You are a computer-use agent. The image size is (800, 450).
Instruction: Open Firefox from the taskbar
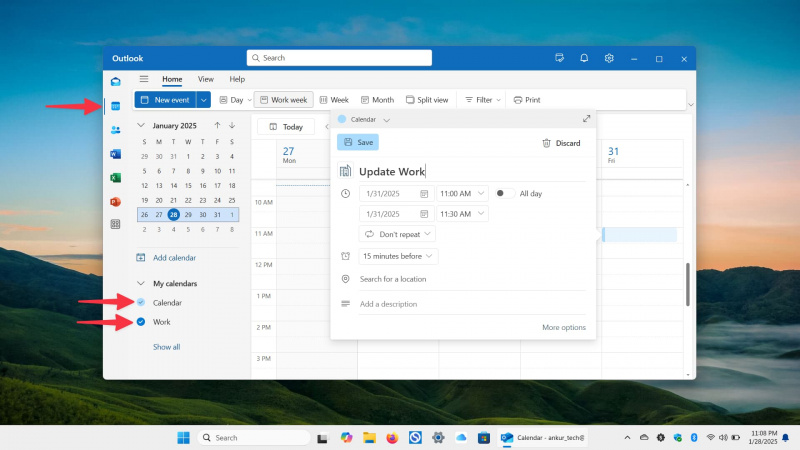pos(392,438)
